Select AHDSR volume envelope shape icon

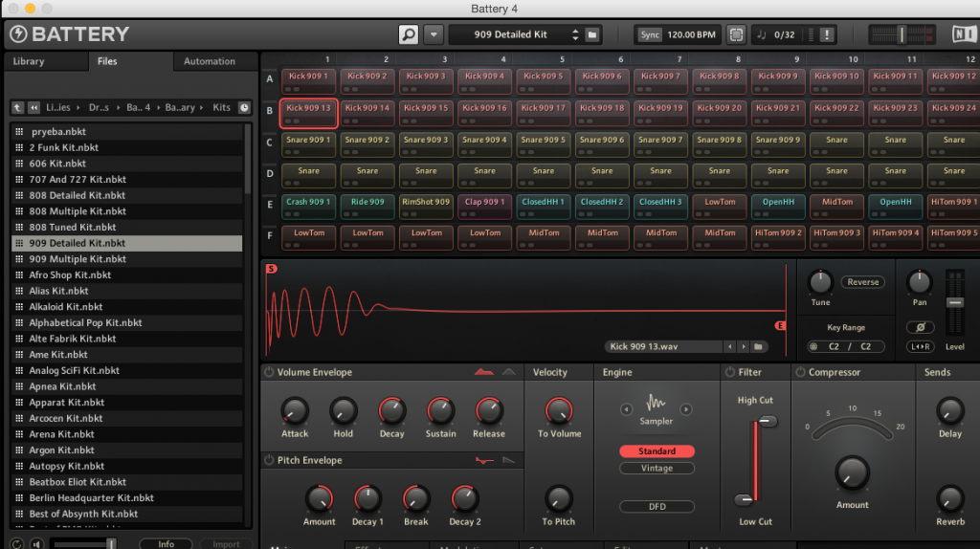483,372
